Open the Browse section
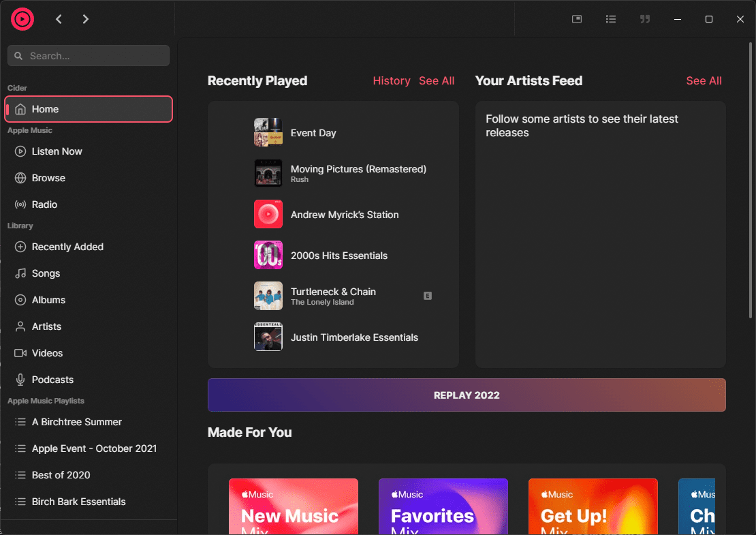This screenshot has height=535, width=756. [89, 178]
